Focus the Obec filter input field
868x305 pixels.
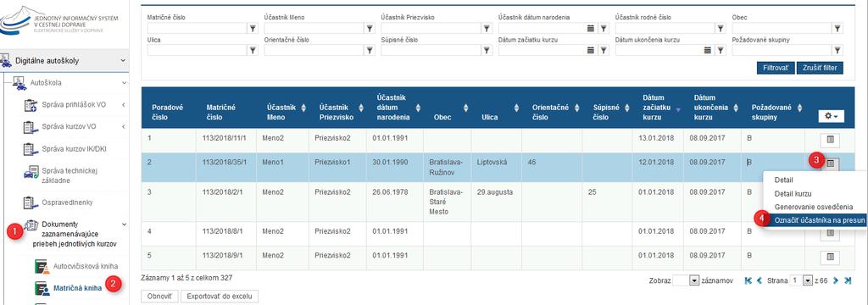[x=782, y=29]
